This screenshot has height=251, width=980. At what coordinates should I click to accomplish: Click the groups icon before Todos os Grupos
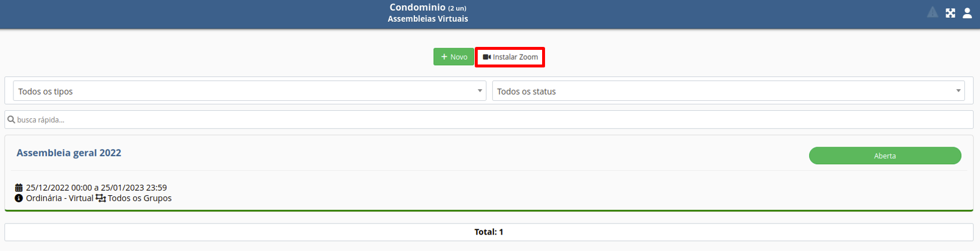point(101,198)
